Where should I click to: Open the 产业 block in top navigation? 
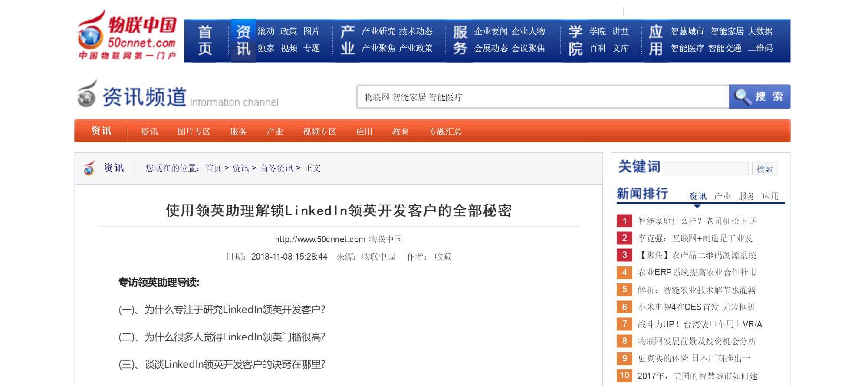tap(347, 40)
